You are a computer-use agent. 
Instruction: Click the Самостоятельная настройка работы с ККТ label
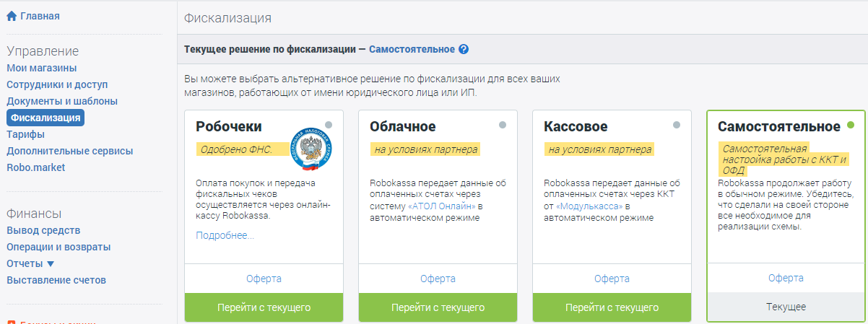click(x=784, y=159)
